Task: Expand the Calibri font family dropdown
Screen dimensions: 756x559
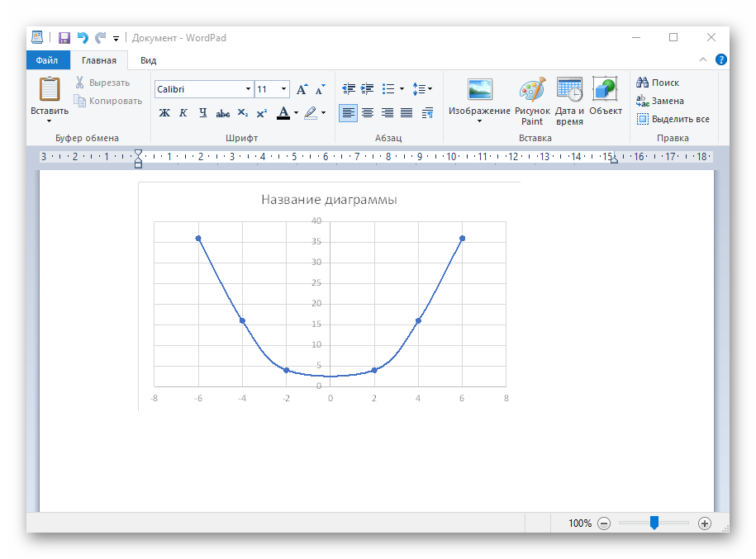Action: click(248, 89)
